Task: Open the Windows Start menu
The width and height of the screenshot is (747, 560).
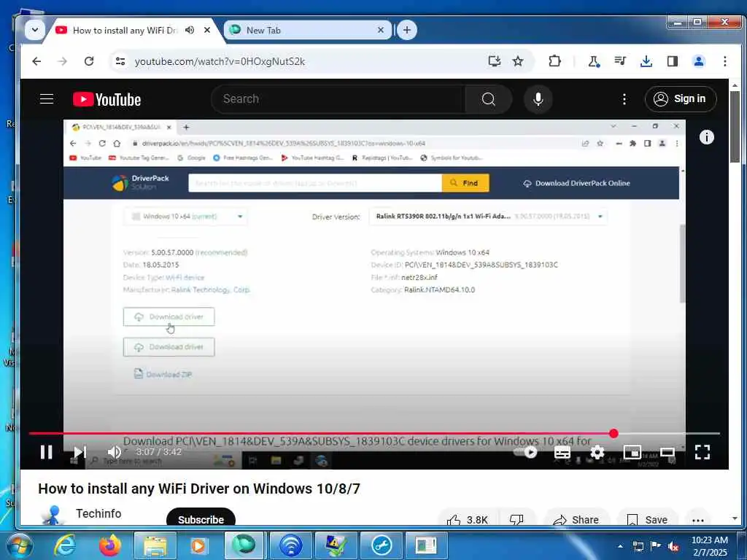Action: tap(18, 545)
